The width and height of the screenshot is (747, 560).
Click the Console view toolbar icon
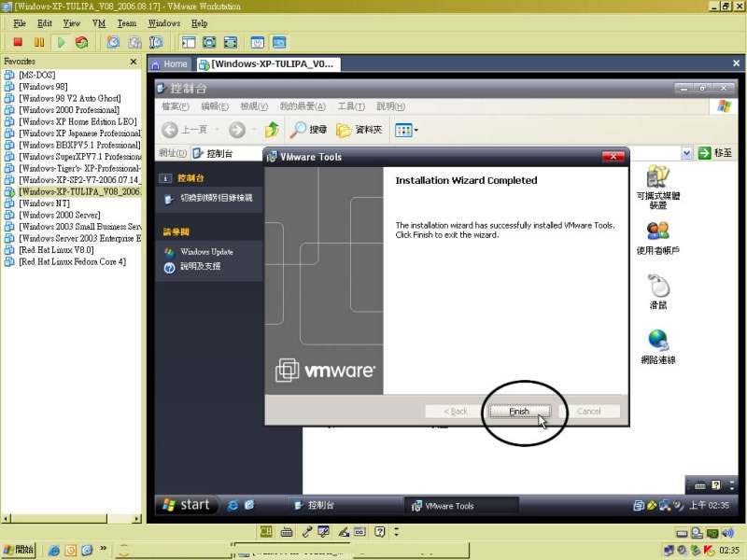pyautogui.click(x=279, y=42)
